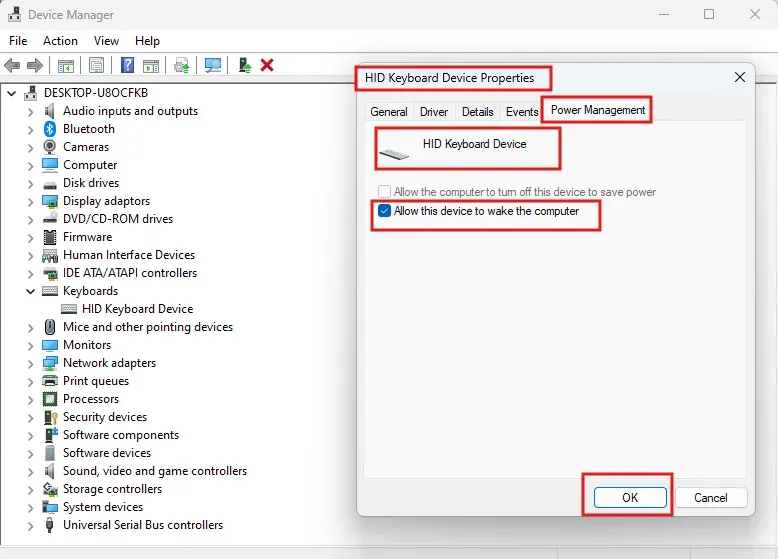The width and height of the screenshot is (778, 559).
Task: Click the Show/Hide Action Pane icon
Action: [151, 65]
